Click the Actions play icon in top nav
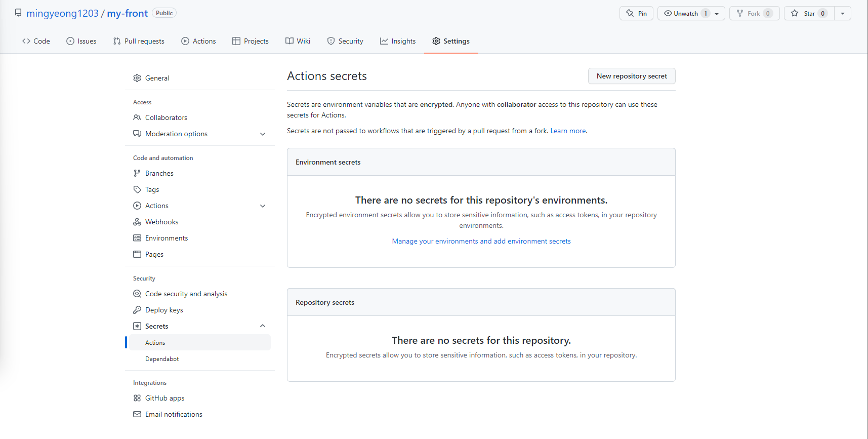Image resolution: width=868 pixels, height=439 pixels. tap(185, 41)
